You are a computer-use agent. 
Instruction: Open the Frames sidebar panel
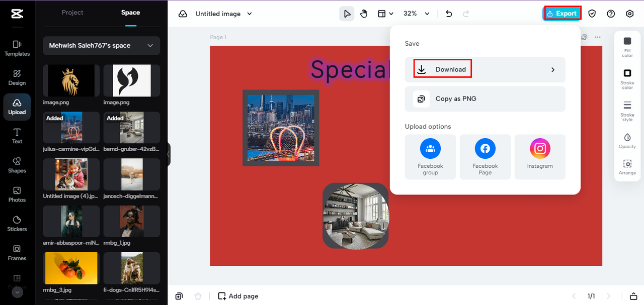click(x=17, y=252)
